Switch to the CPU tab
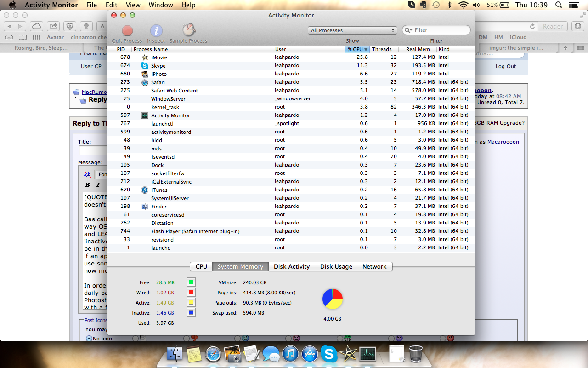Image resolution: width=588 pixels, height=368 pixels. (201, 266)
